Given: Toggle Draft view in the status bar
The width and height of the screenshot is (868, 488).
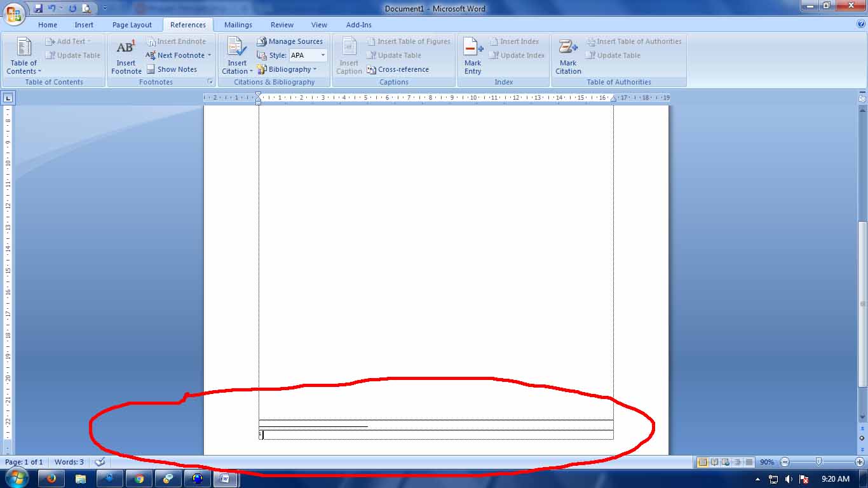Looking at the screenshot, I should point(747,462).
